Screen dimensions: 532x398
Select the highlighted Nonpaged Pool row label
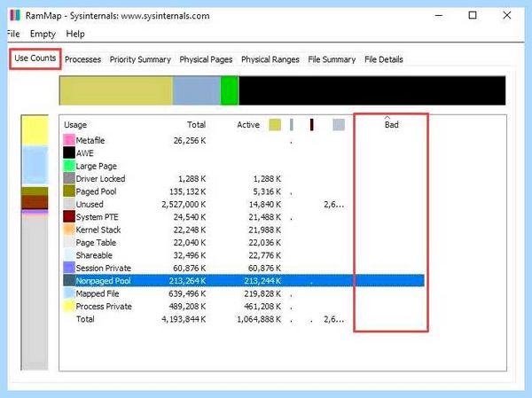pyautogui.click(x=103, y=281)
